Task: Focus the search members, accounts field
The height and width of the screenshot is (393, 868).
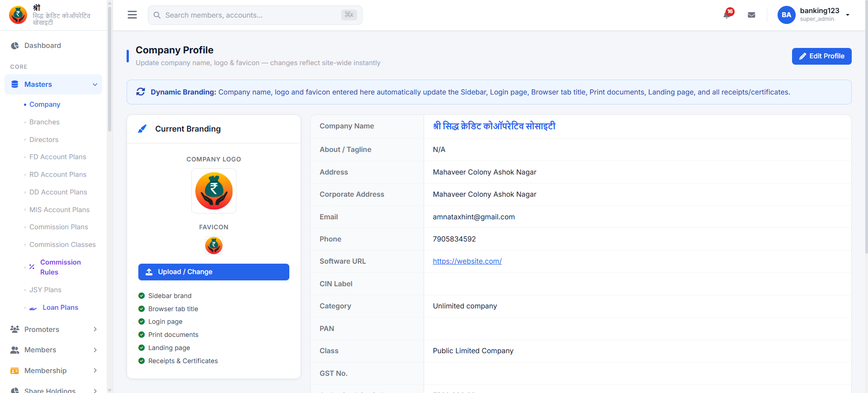Action: [x=255, y=15]
